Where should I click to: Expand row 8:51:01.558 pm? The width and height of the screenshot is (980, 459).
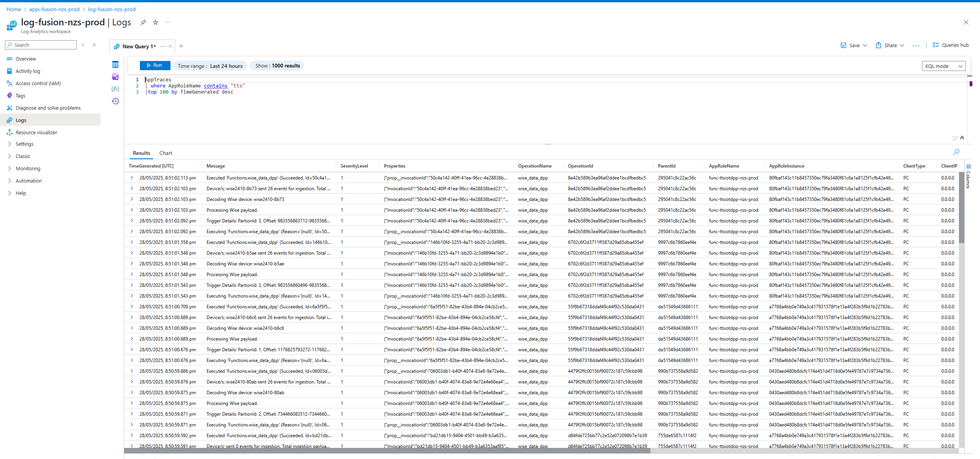point(132,242)
